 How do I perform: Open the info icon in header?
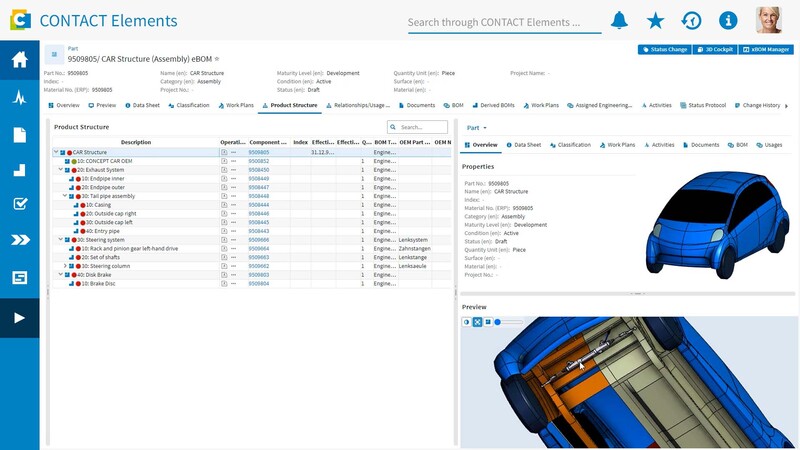pos(728,20)
